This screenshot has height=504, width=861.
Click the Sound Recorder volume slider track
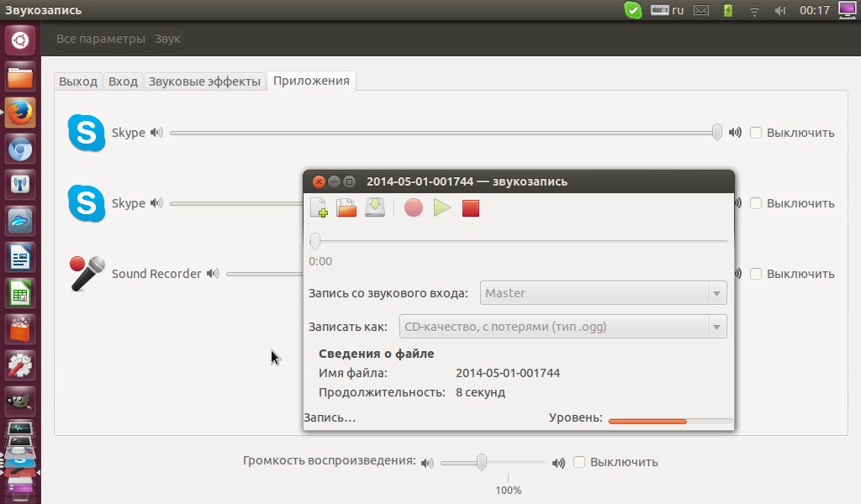coord(264,274)
